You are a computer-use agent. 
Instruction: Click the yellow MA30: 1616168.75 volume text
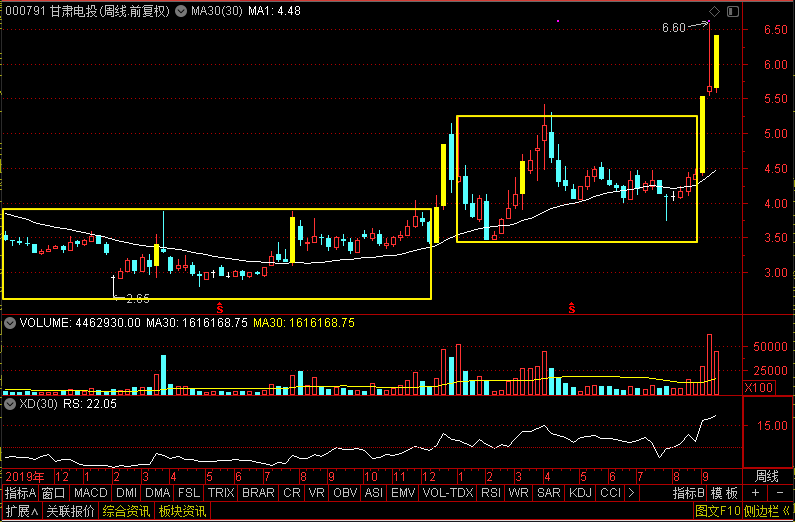click(304, 323)
